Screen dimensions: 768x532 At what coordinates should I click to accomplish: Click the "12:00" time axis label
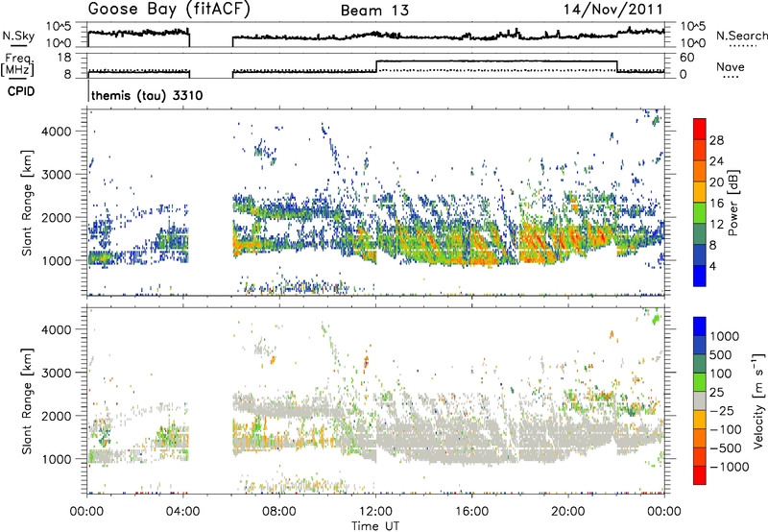(x=375, y=512)
